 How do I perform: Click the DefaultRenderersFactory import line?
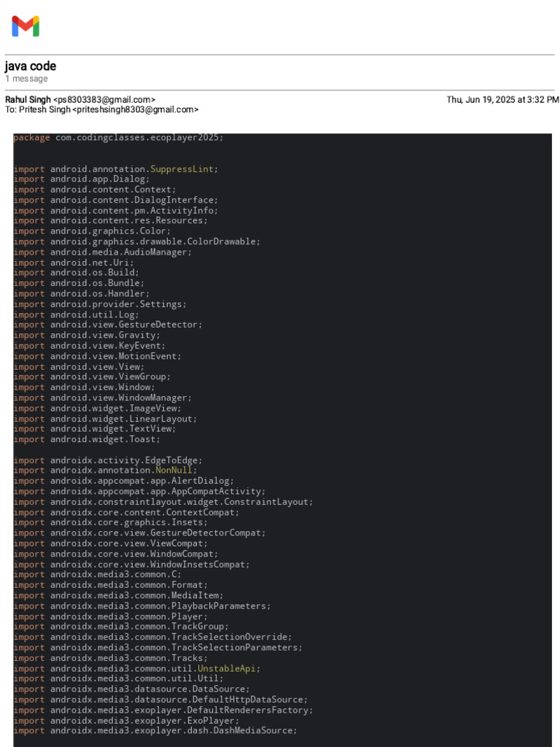pyautogui.click(x=163, y=710)
